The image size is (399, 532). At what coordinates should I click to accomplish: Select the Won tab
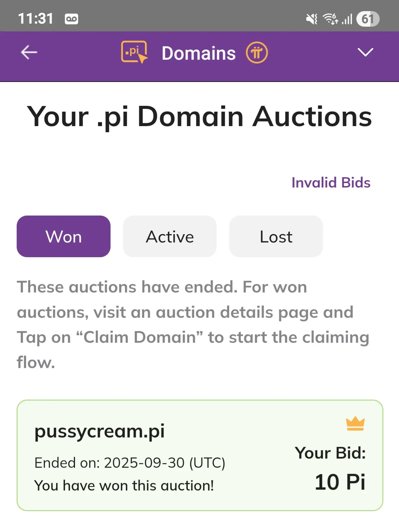[64, 236]
